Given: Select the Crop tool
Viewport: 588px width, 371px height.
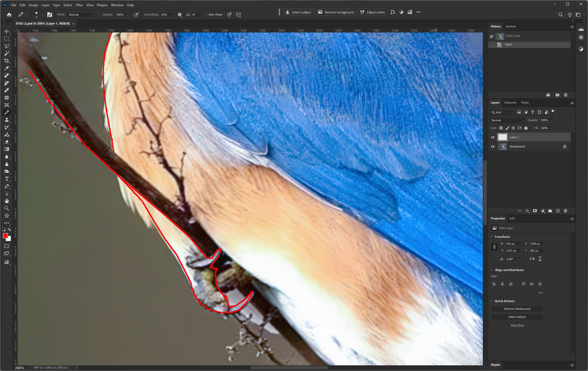Looking at the screenshot, I should [x=7, y=61].
